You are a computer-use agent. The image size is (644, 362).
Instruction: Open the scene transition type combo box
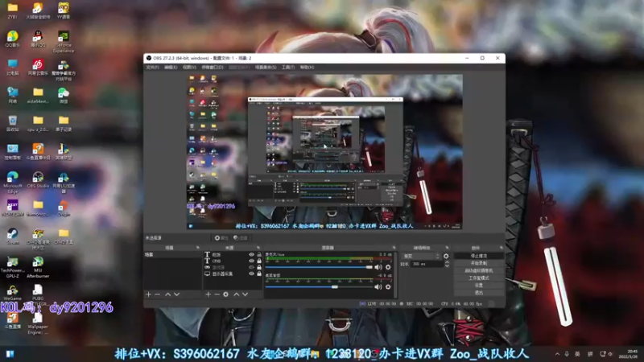coord(421,256)
